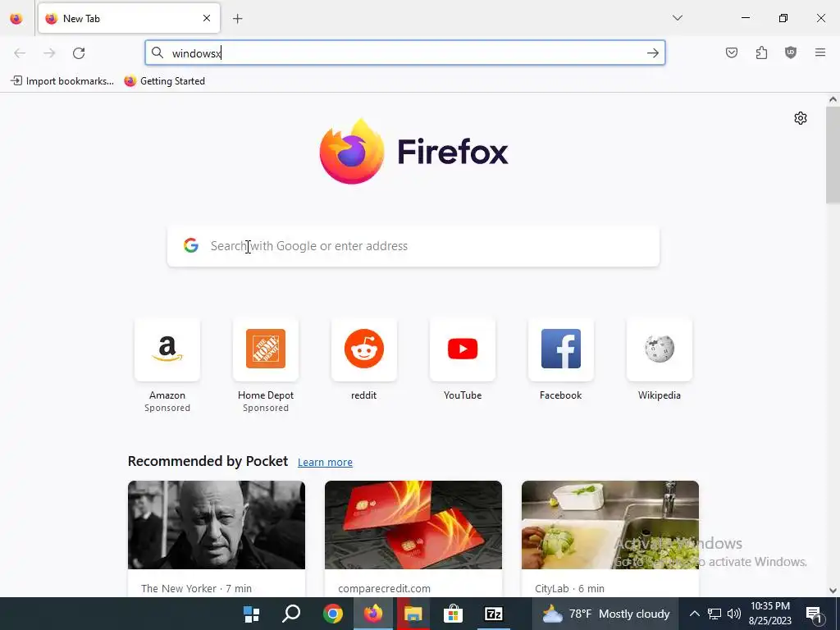This screenshot has width=840, height=630.
Task: Open 7-Zip from taskbar
Action: 493,614
